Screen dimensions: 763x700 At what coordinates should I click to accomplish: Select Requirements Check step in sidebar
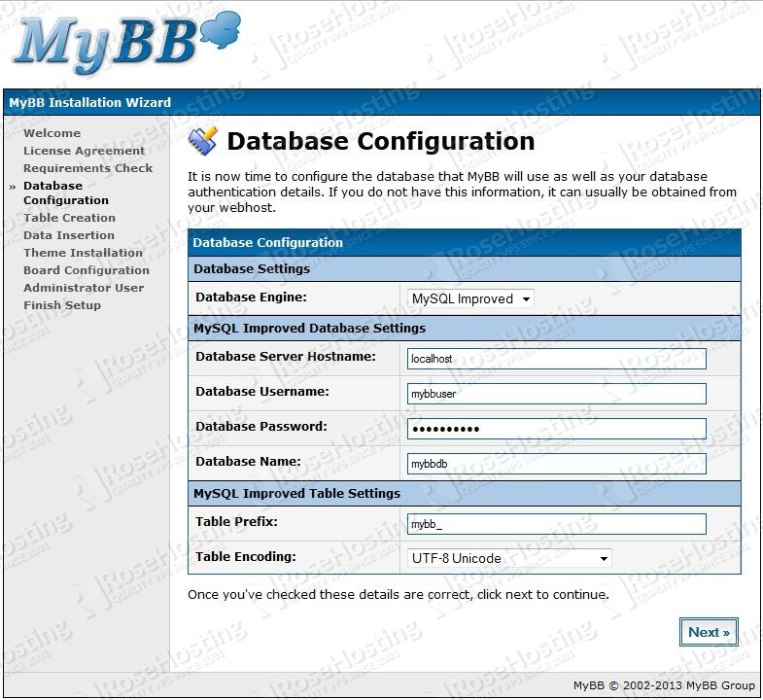(88, 168)
